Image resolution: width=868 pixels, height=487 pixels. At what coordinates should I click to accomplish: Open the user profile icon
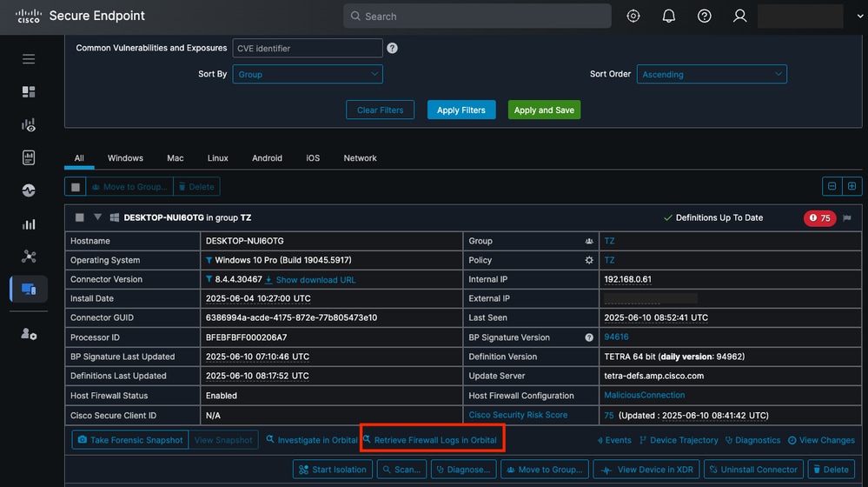pos(739,16)
